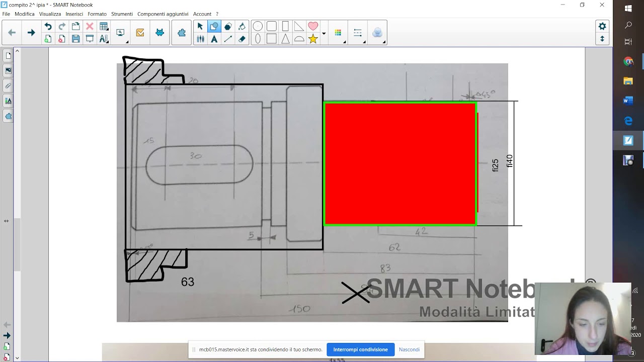Open the Add-ons puzzle sidebar tab

pos(8,116)
